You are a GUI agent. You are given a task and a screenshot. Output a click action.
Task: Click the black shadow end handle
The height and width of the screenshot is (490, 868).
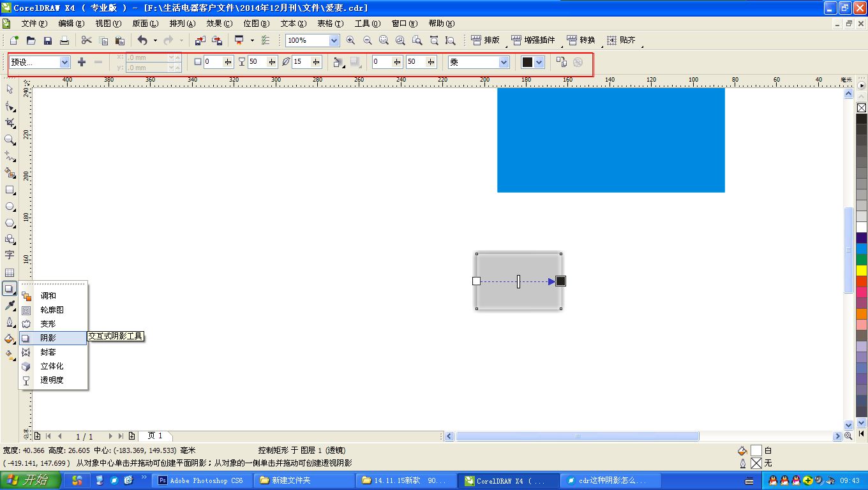560,281
